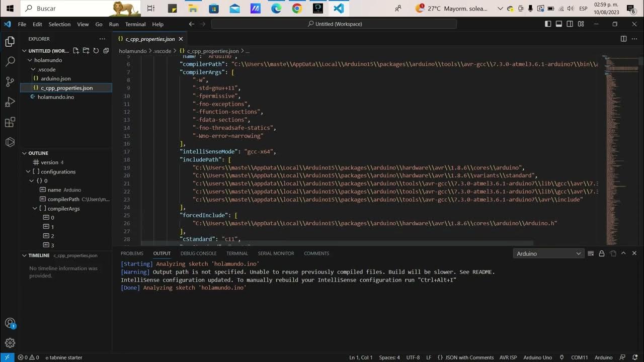Open the Accounts menu icon
This screenshot has width=644, height=362.
coord(10,323)
